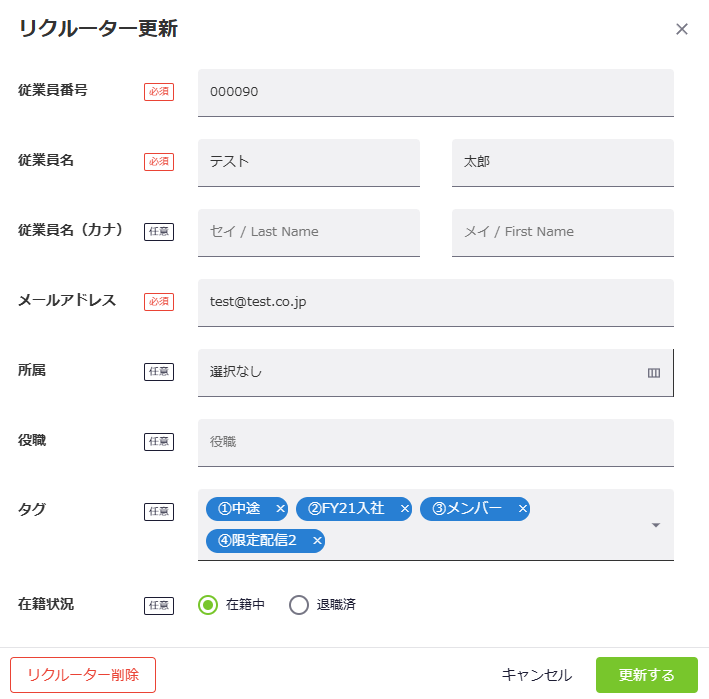
Task: Click the first name field containing 太郎
Action: (x=562, y=162)
